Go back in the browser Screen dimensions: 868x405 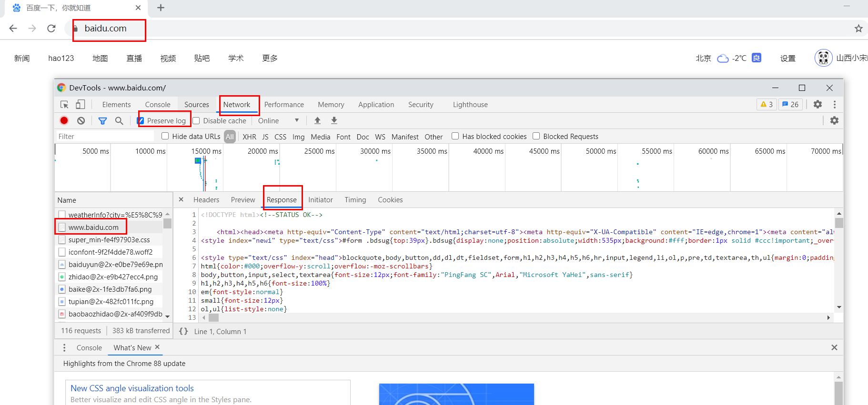(x=13, y=29)
